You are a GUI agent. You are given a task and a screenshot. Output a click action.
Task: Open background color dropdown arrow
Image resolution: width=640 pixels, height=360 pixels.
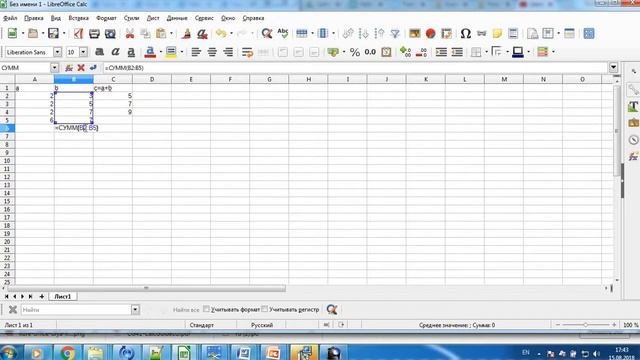pyautogui.click(x=182, y=52)
